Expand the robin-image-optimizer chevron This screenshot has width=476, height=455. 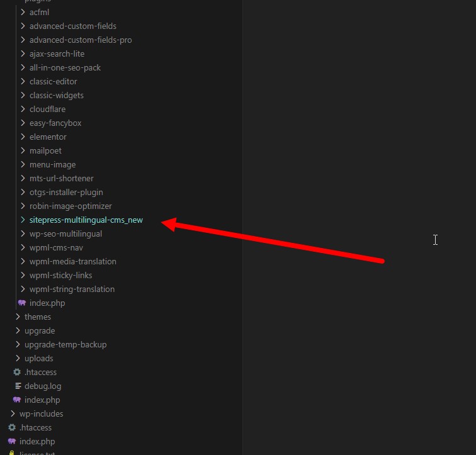tap(23, 206)
